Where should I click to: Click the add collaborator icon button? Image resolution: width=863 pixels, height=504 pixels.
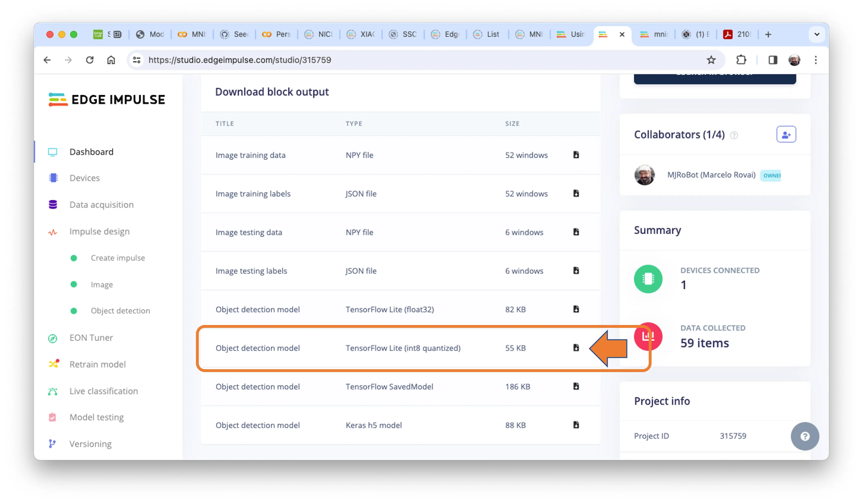tap(786, 134)
